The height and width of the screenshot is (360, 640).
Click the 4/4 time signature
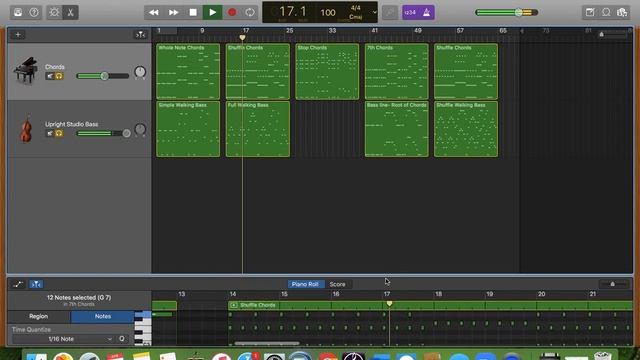[356, 8]
